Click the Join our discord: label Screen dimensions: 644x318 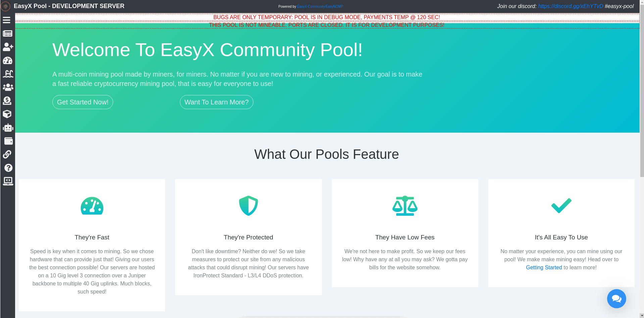517,6
